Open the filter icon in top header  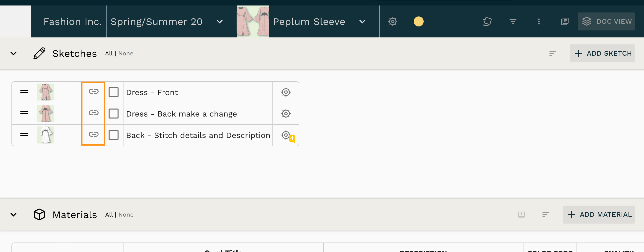coord(513,21)
